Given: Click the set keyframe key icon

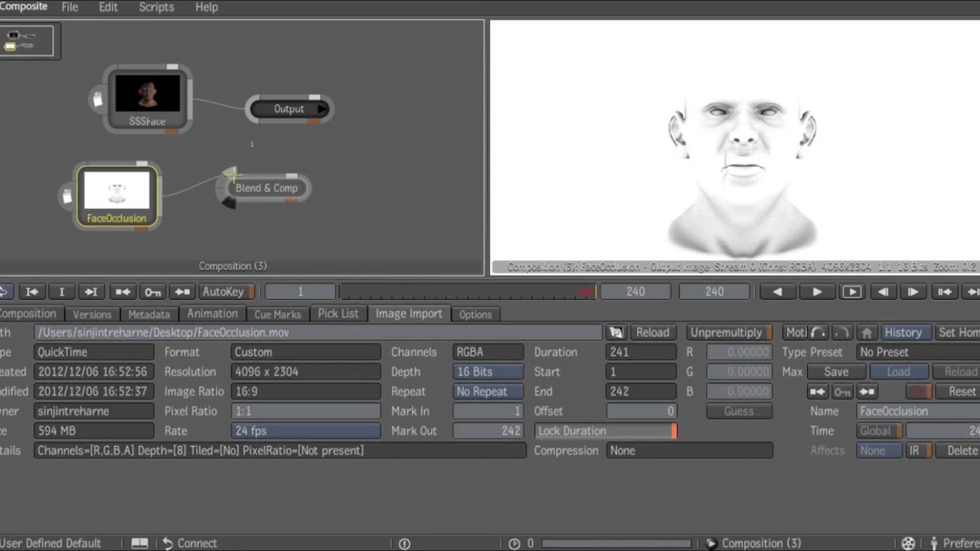Looking at the screenshot, I should [152, 292].
